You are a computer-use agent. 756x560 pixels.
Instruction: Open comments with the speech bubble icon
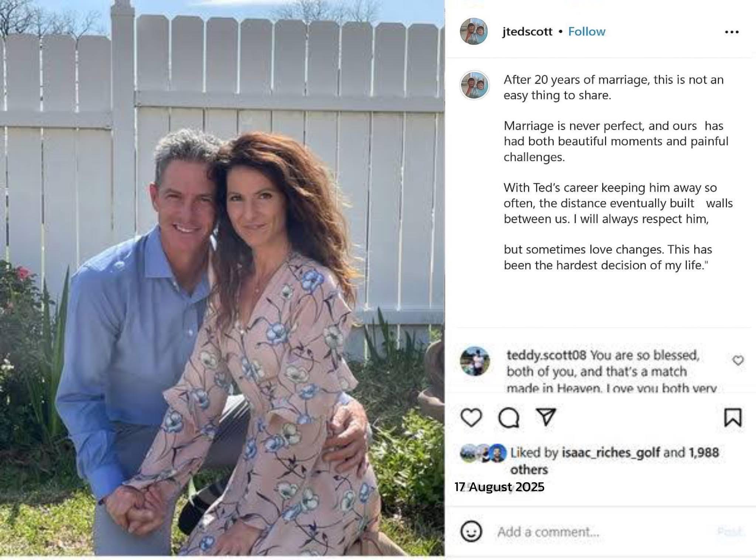[x=509, y=418]
